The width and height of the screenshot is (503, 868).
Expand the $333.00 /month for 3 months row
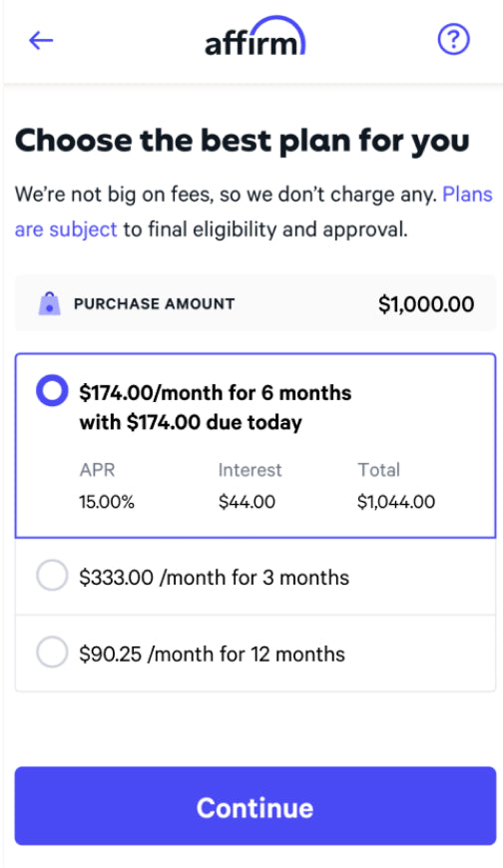point(255,577)
